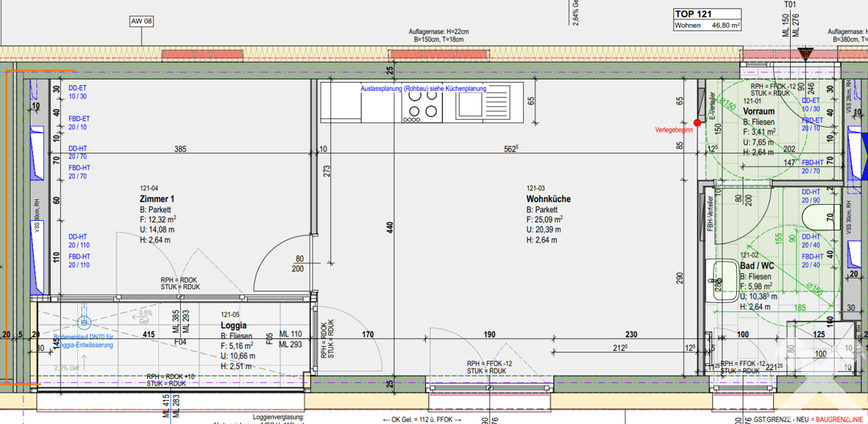Click the black entrance triangle below T01
The width and height of the screenshot is (868, 424).
click(x=805, y=55)
